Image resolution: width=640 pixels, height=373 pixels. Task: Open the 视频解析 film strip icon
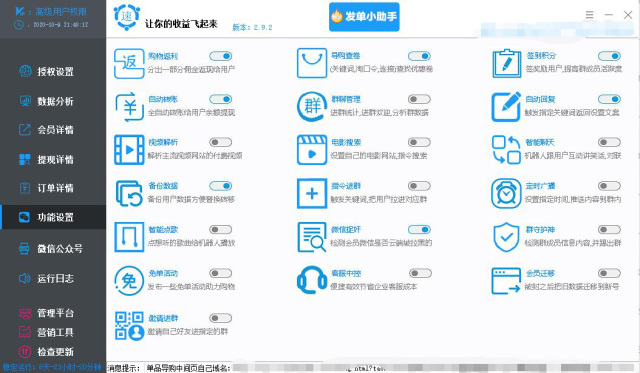click(129, 150)
